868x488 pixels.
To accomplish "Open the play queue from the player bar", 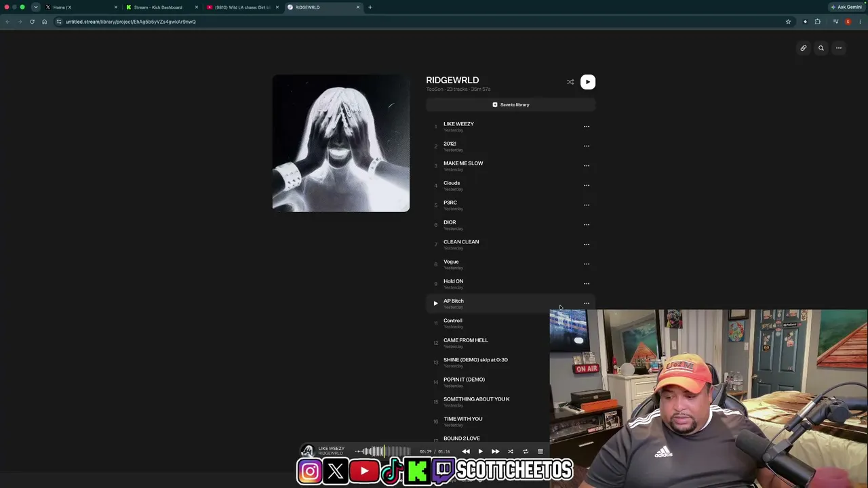I will click(x=540, y=451).
